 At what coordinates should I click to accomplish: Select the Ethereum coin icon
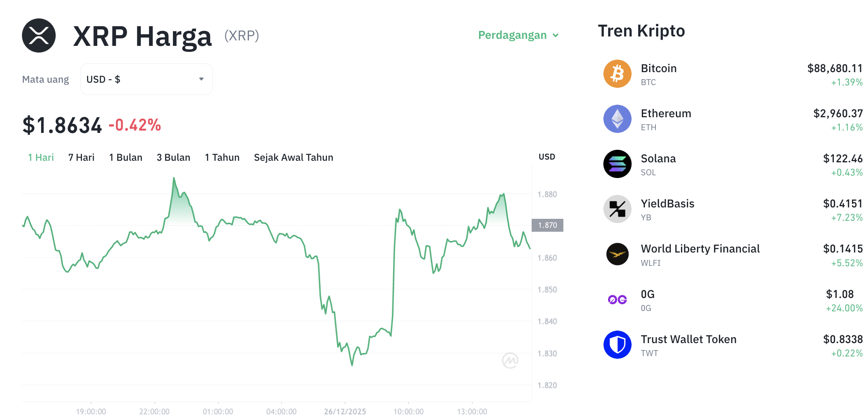617,118
